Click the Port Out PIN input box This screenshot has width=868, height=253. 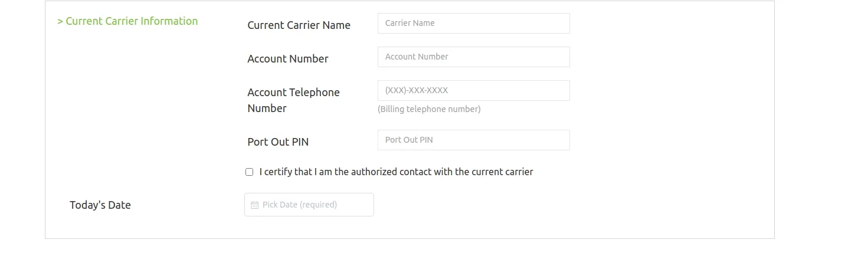(474, 140)
